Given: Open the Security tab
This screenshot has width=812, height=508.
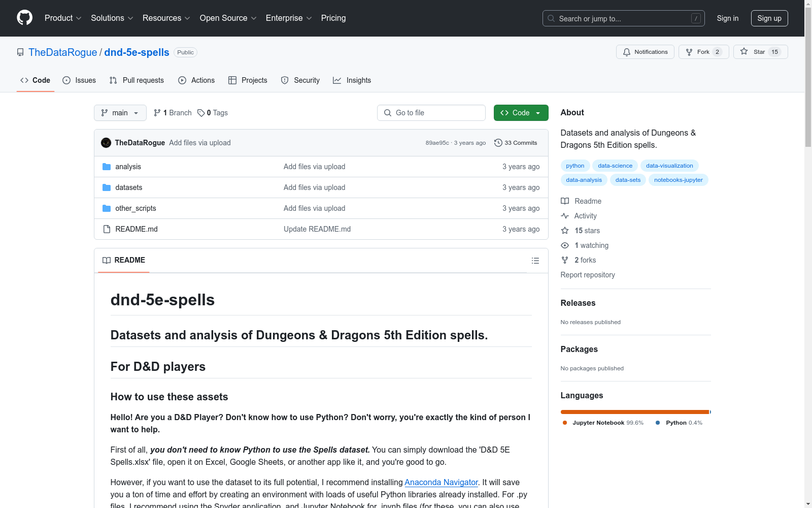Looking at the screenshot, I should [x=300, y=80].
